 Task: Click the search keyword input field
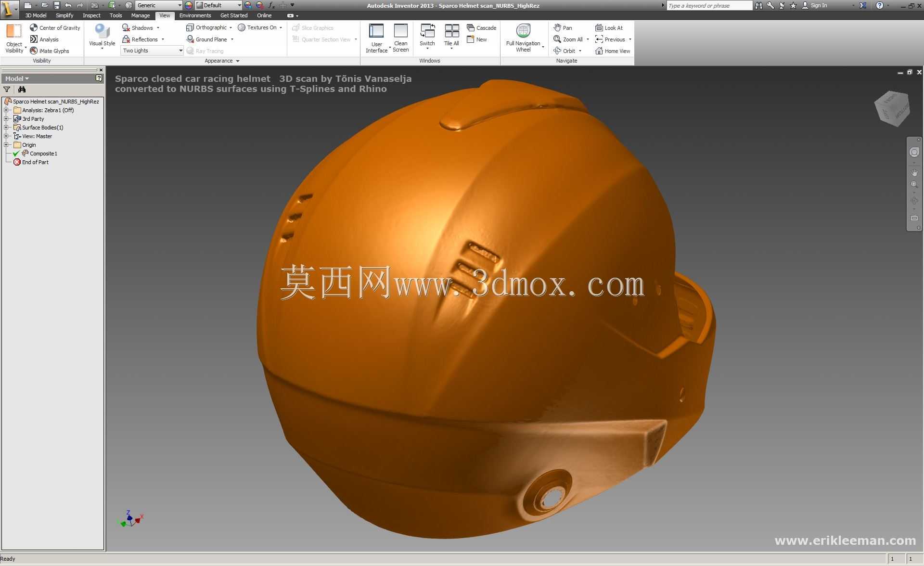(709, 5)
